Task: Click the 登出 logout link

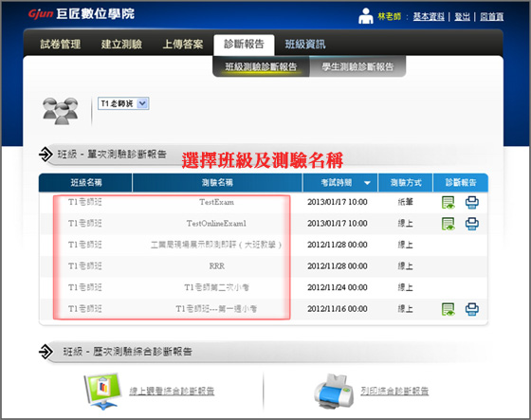Action: (463, 16)
